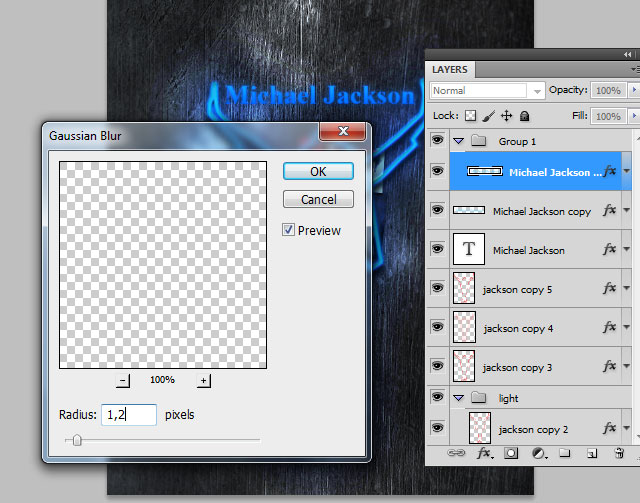This screenshot has width=640, height=503.
Task: Create a new group folder
Action: (564, 452)
